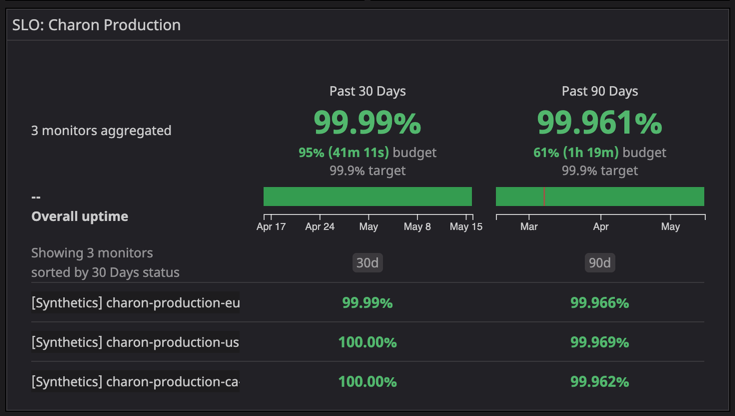Click the May 8 axis label

pos(417,227)
